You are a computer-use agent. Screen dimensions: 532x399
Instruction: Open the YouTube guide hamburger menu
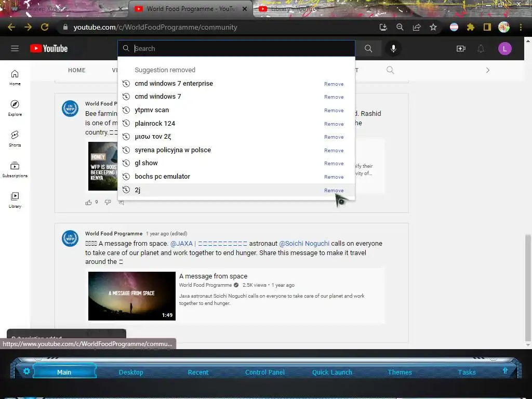[x=15, y=48]
